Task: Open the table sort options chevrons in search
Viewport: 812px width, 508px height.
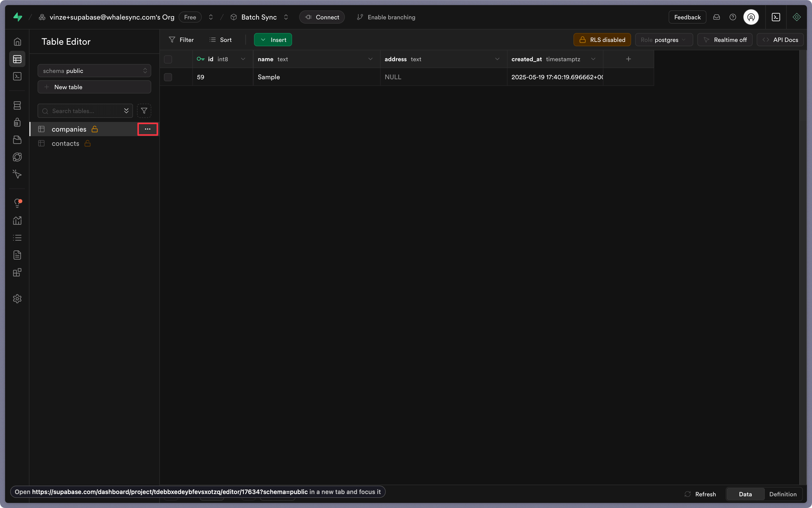Action: coord(126,111)
